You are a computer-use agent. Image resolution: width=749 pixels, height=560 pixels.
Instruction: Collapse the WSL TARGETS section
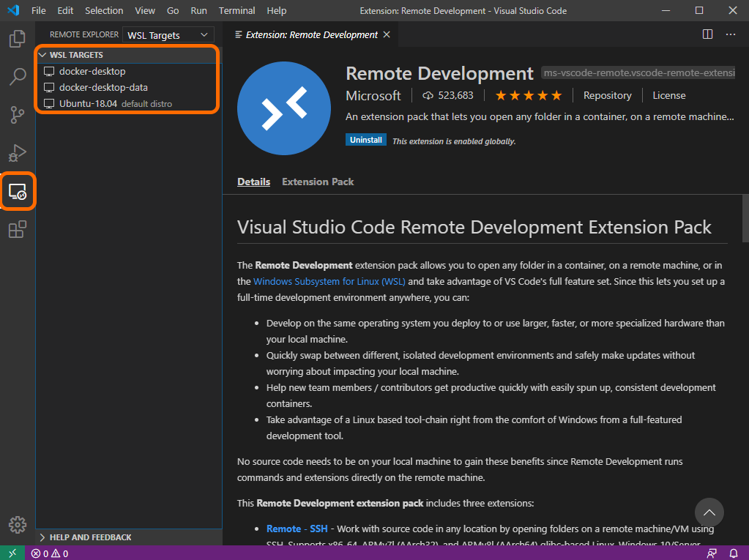(42, 55)
